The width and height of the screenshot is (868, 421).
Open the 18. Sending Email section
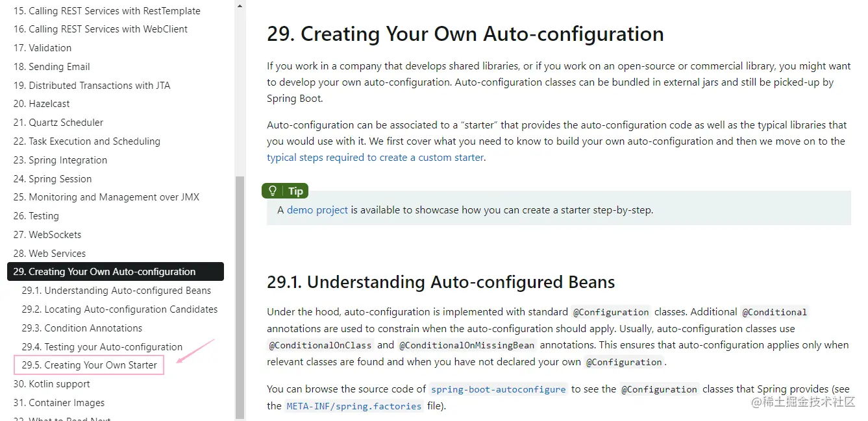pyautogui.click(x=51, y=67)
